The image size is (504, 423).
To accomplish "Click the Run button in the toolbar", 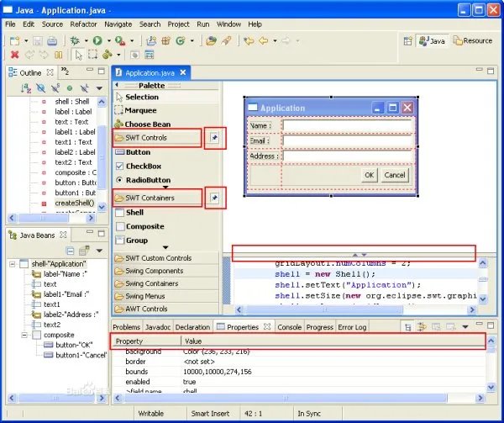I will pyautogui.click(x=97, y=40).
